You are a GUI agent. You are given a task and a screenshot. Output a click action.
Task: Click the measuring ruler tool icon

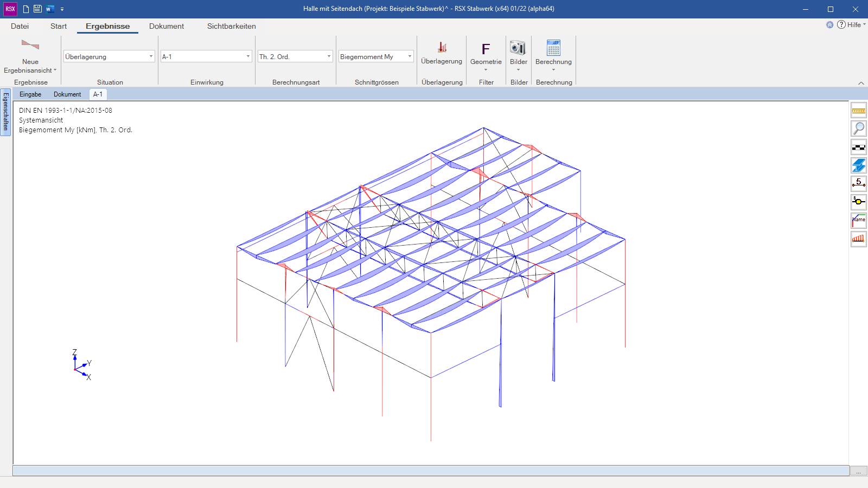[x=859, y=111]
